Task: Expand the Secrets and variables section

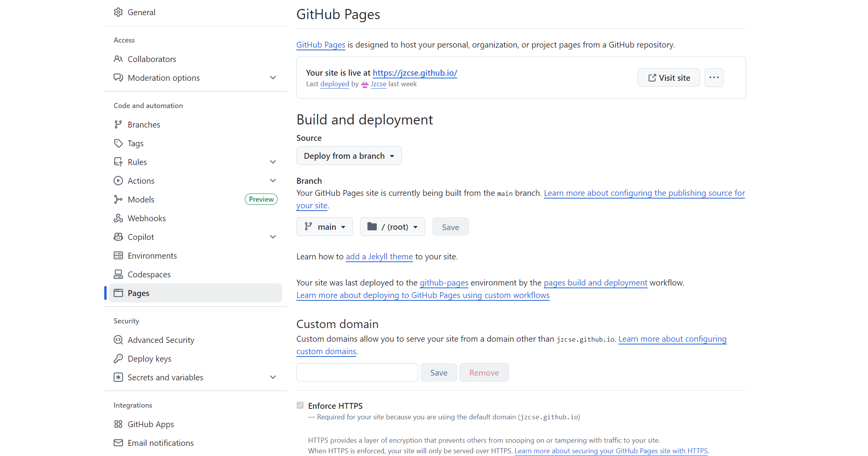Action: (x=273, y=378)
